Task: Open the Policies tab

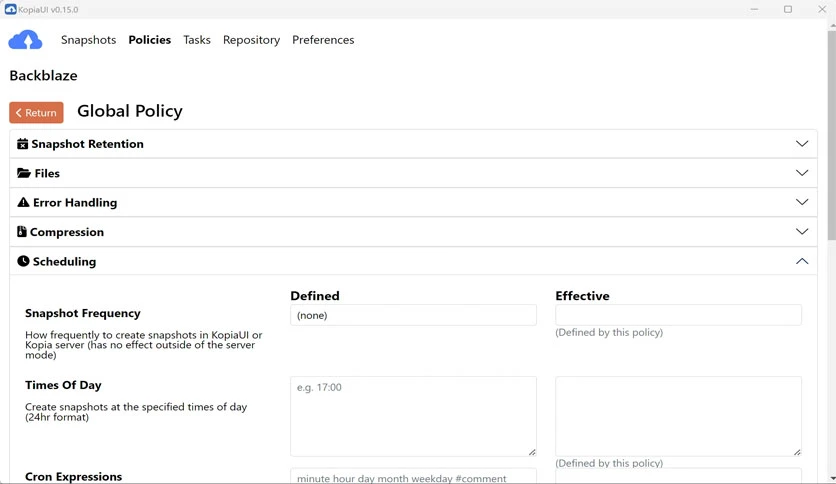Action: pos(150,40)
